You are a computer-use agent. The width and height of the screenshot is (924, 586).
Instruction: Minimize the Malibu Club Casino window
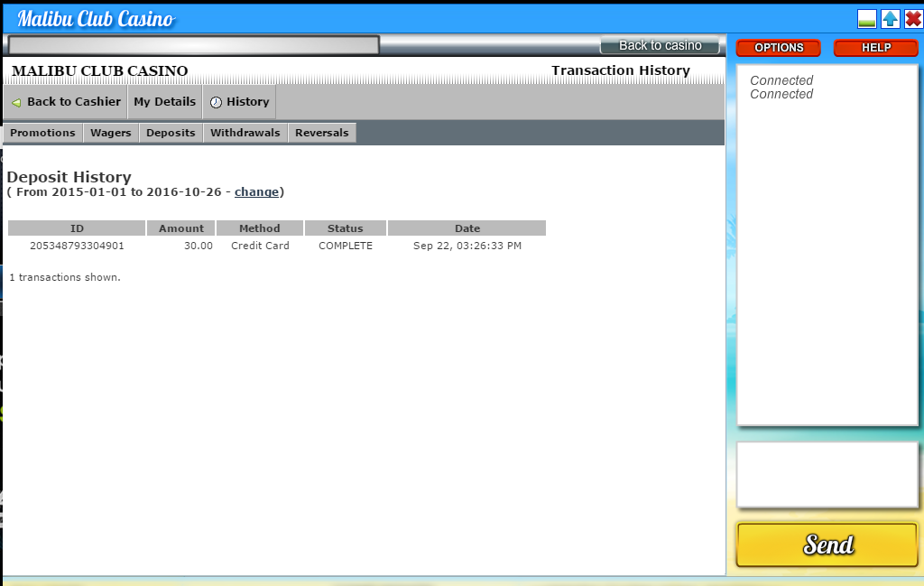point(867,19)
